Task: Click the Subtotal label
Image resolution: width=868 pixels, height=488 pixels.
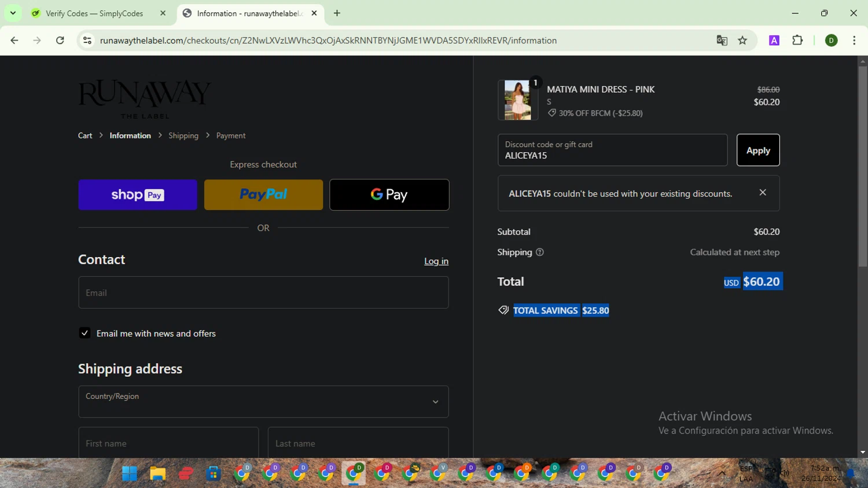Action: pyautogui.click(x=514, y=232)
